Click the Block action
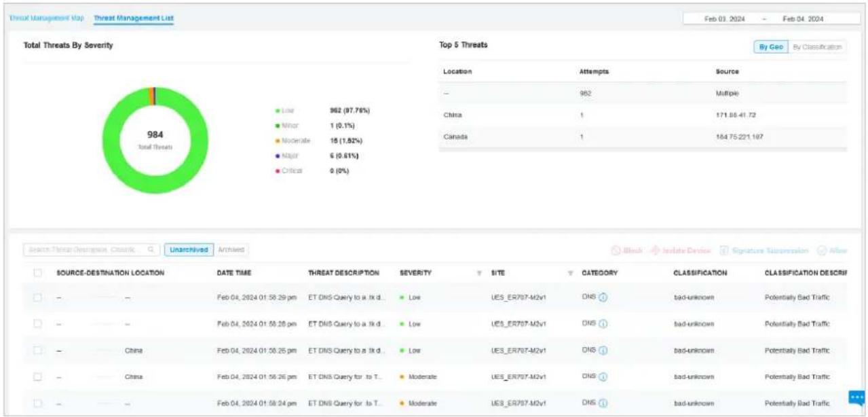The image size is (868, 417). (x=628, y=251)
